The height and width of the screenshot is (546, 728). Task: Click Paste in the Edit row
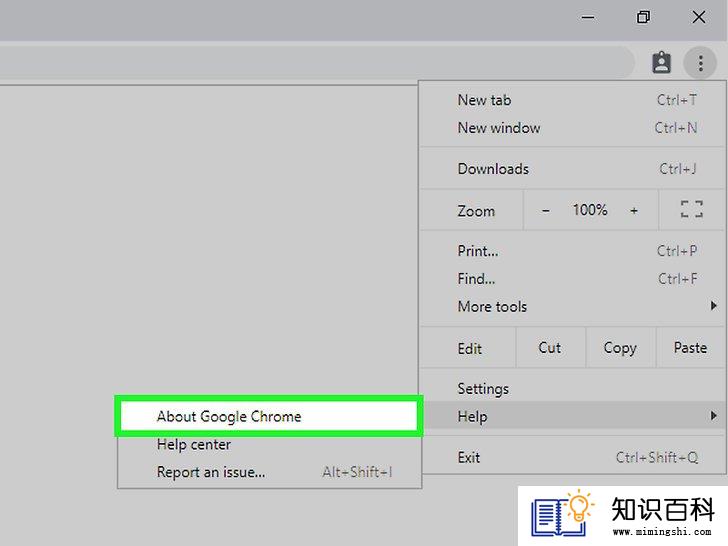pos(690,348)
